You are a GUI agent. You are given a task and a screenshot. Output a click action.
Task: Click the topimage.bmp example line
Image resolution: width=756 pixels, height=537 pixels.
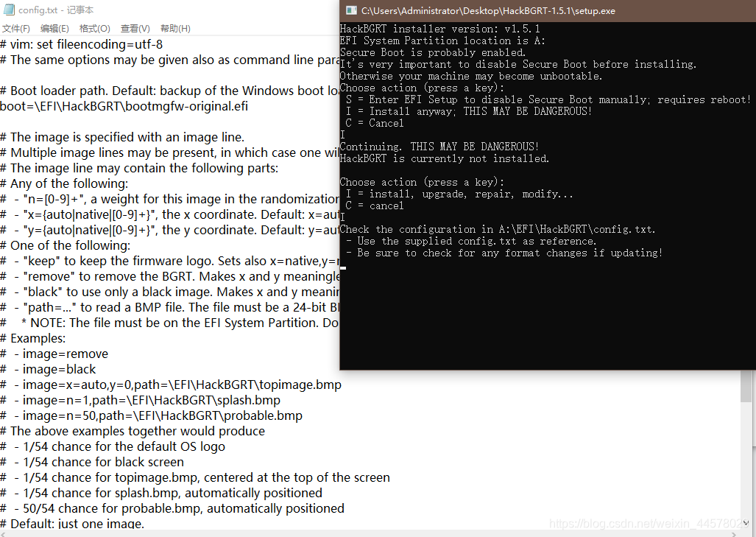171,385
